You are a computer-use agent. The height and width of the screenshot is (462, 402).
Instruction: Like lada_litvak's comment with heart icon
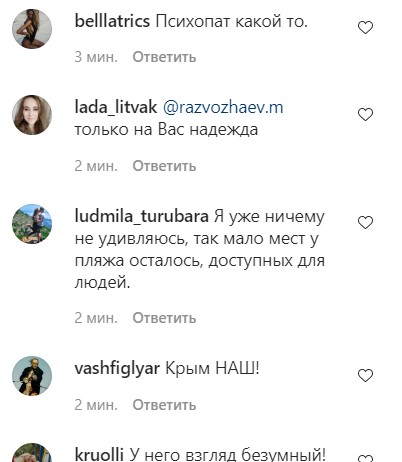click(x=365, y=115)
